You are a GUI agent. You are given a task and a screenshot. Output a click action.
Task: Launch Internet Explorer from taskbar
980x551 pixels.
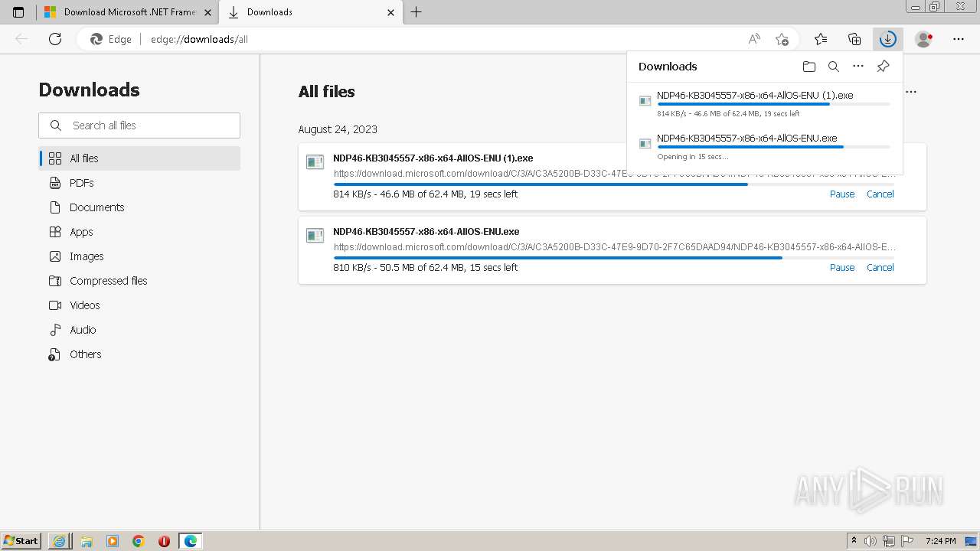[x=59, y=541]
